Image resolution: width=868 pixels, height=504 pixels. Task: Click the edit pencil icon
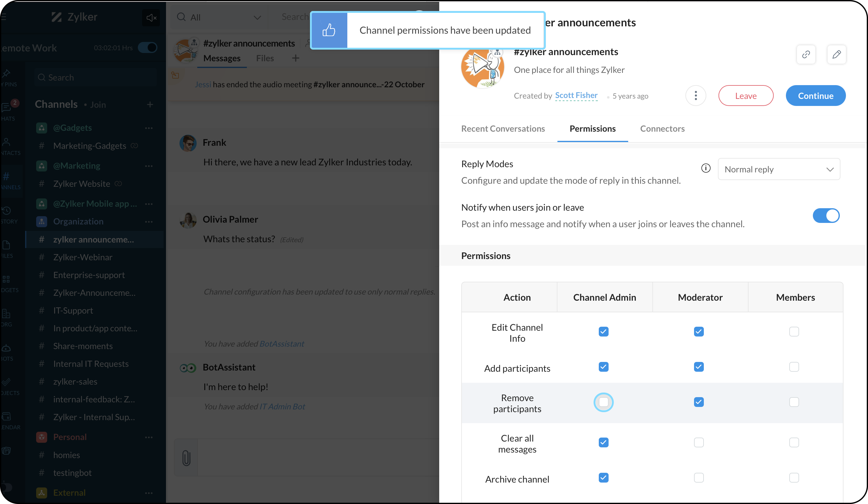tap(836, 55)
